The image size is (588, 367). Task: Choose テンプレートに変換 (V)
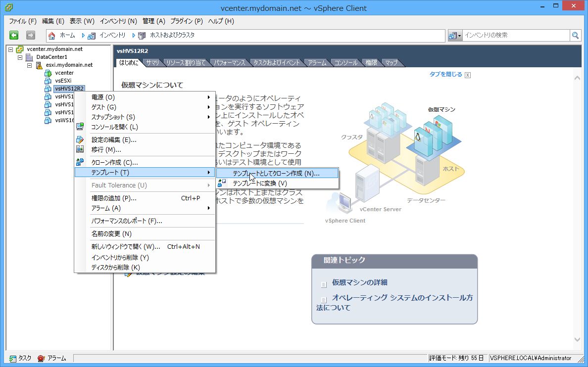click(278, 183)
